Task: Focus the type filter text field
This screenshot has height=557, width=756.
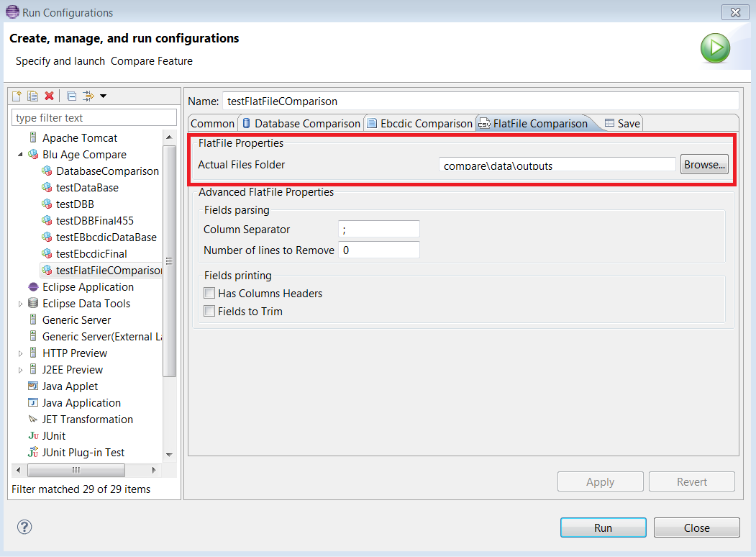Action: tap(94, 118)
